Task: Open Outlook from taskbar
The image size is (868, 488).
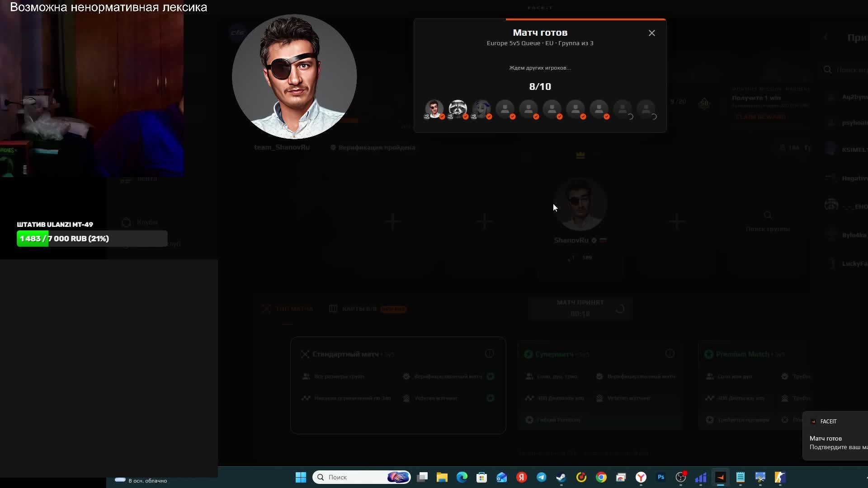Action: point(502,477)
